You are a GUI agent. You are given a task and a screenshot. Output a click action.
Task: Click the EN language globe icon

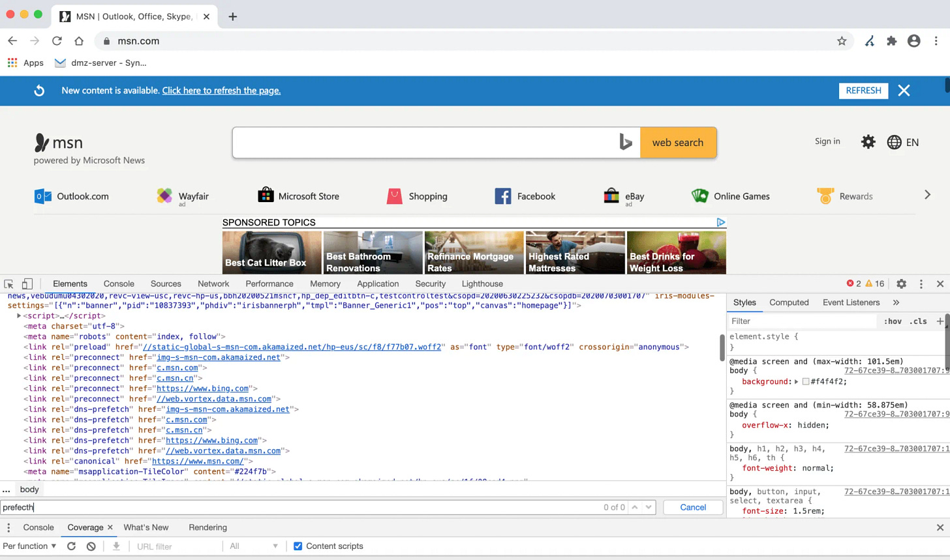pos(895,142)
